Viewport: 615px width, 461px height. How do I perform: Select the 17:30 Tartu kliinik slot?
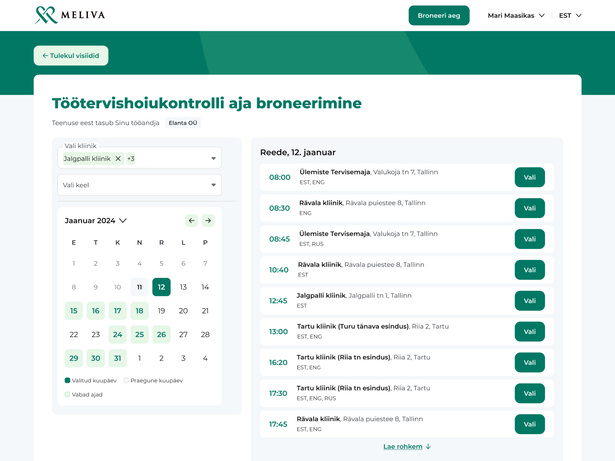point(529,393)
